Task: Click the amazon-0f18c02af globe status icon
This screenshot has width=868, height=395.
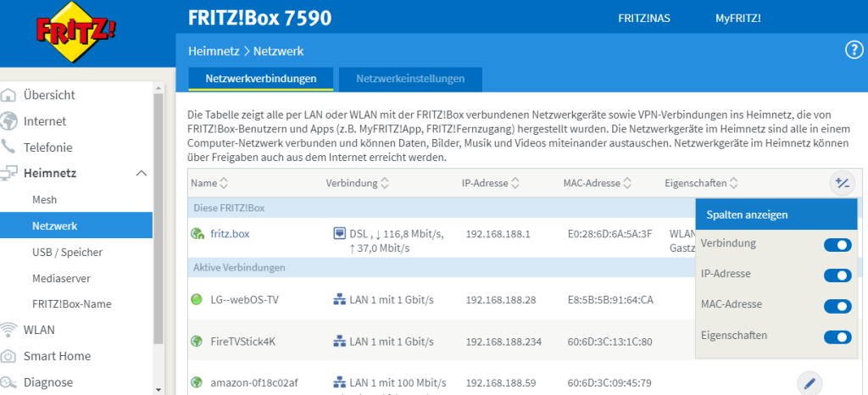Action: [x=197, y=382]
